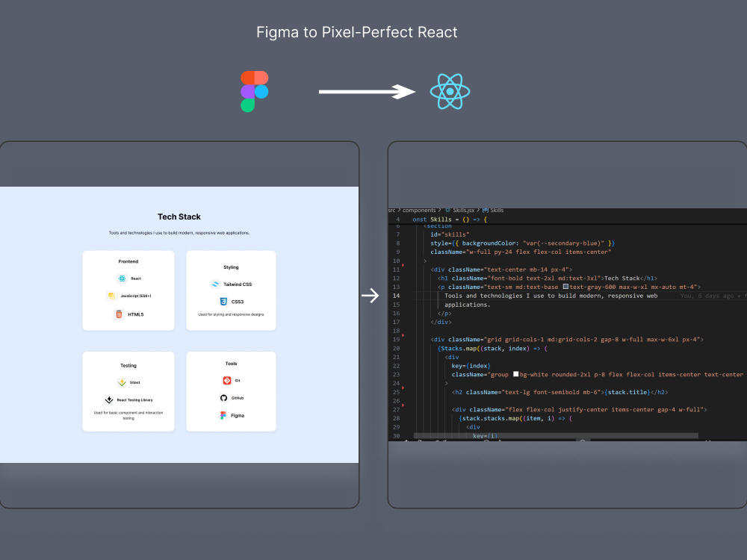Click the Tech Stack heading
Viewport: 747px width, 560px height.
[179, 217]
